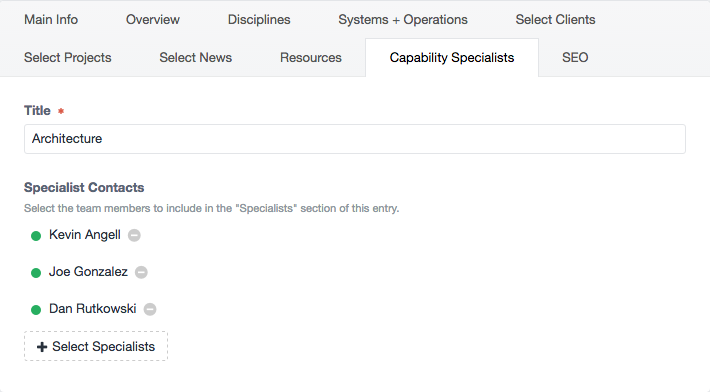Click the Select Specialists button
The height and width of the screenshot is (392, 710).
[96, 346]
